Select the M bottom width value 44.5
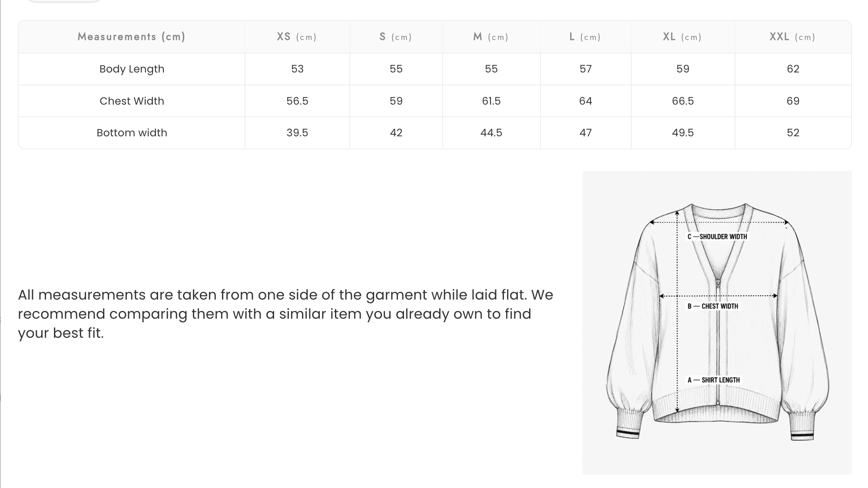 (491, 133)
